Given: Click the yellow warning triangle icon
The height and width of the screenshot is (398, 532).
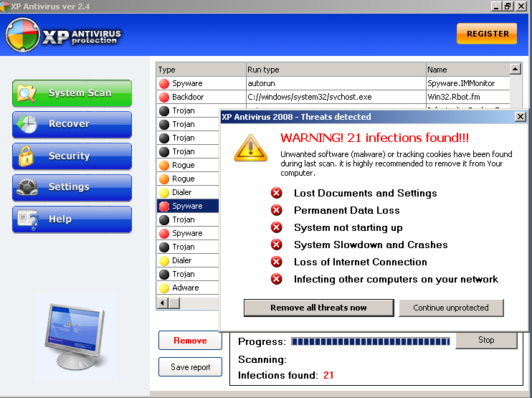Looking at the screenshot, I should pos(251,148).
